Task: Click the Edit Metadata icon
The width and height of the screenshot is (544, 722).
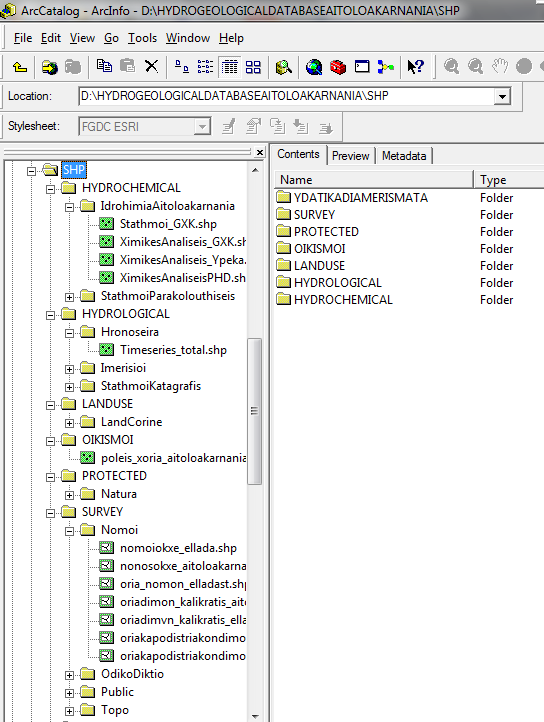Action: pos(229,126)
